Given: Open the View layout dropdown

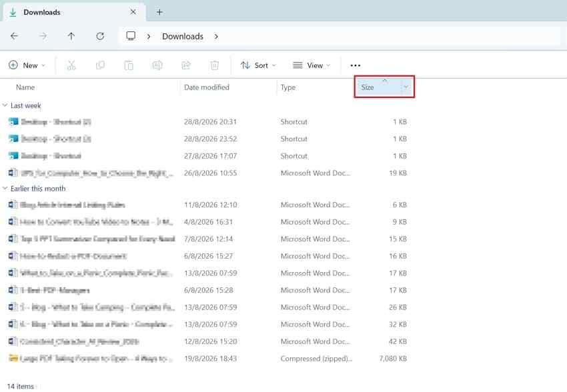Looking at the screenshot, I should click(312, 65).
